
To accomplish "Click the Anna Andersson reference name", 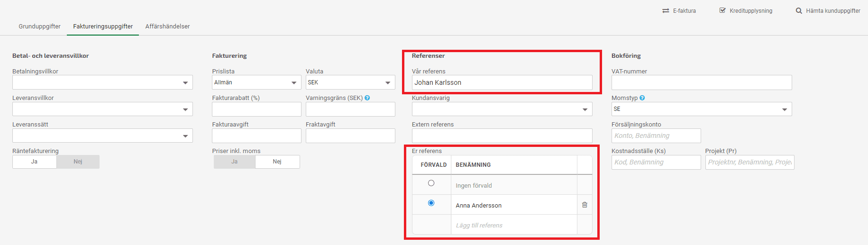I will 479,205.
